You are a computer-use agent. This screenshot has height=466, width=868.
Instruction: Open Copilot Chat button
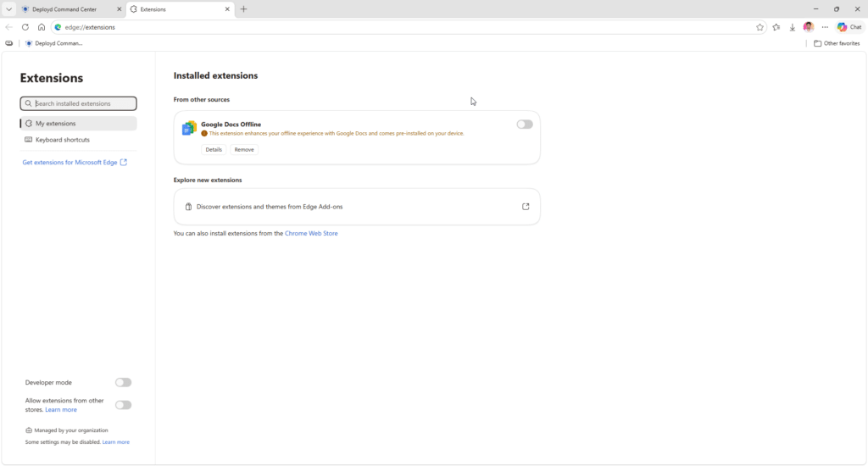click(x=849, y=27)
